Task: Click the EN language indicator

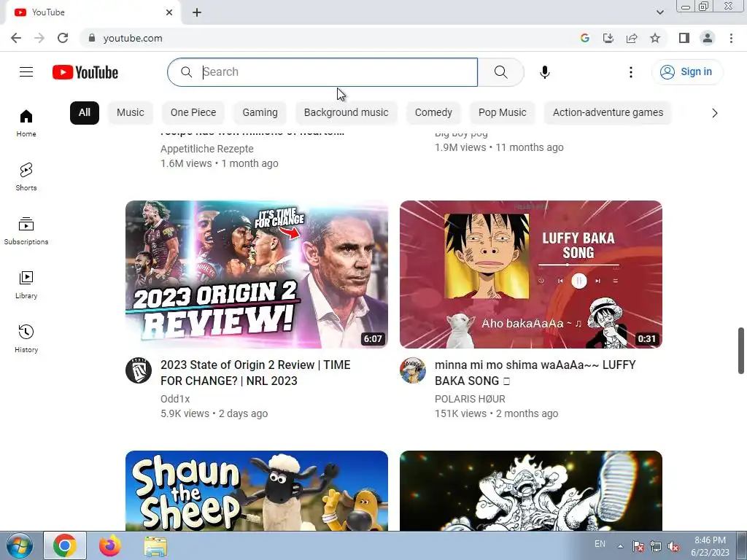Action: [x=600, y=544]
